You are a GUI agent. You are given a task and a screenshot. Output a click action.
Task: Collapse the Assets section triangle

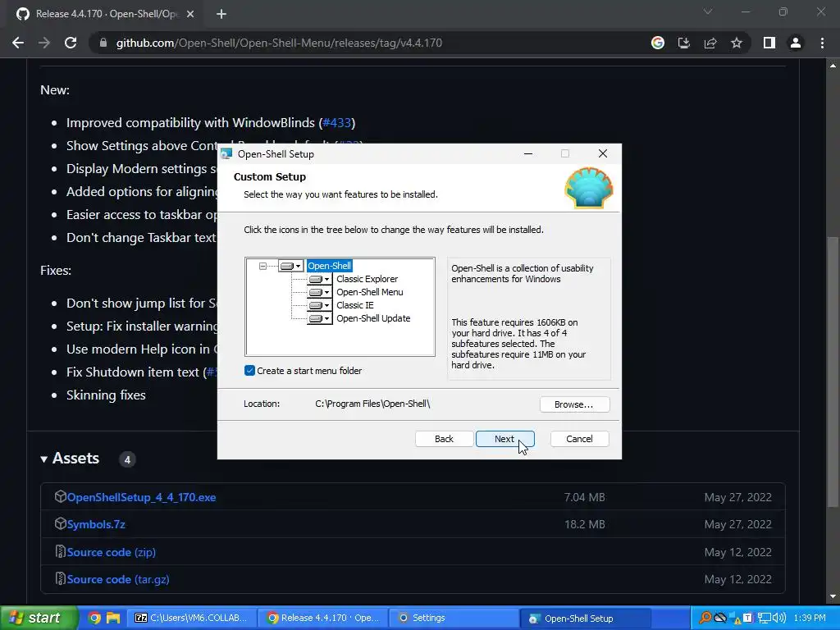point(44,459)
